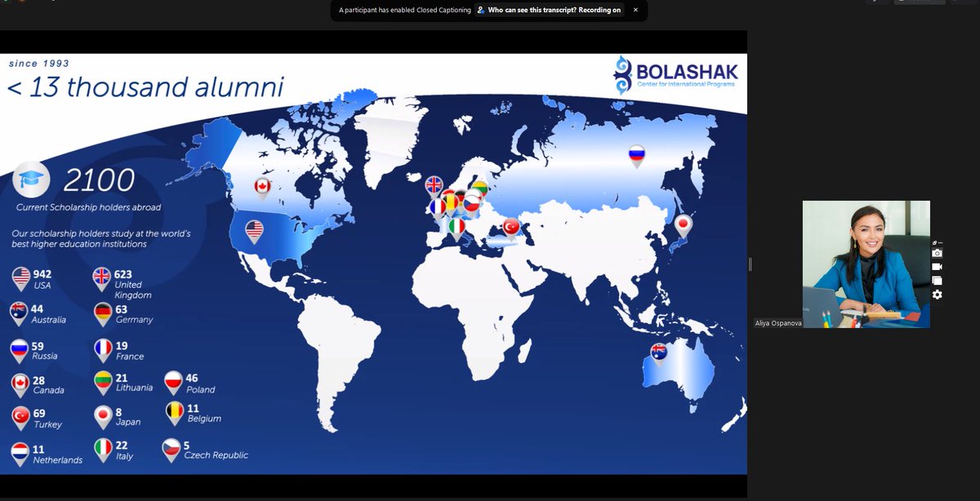Click the Czech Republic flag pin in legend
Screen dimensions: 980x501
(x=171, y=450)
